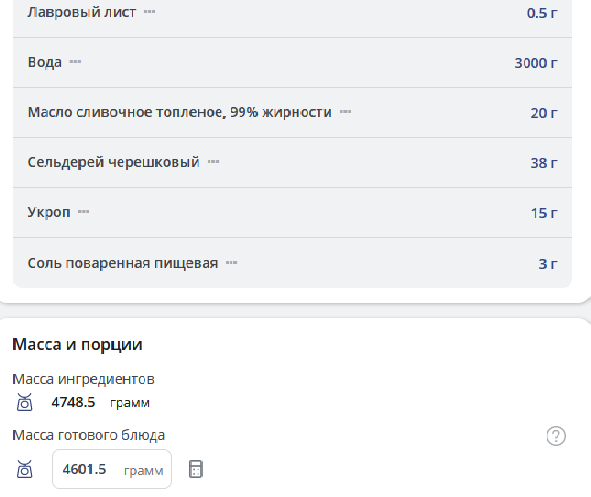
Task: Open the options dots next to Укроп
Action: coord(83,212)
